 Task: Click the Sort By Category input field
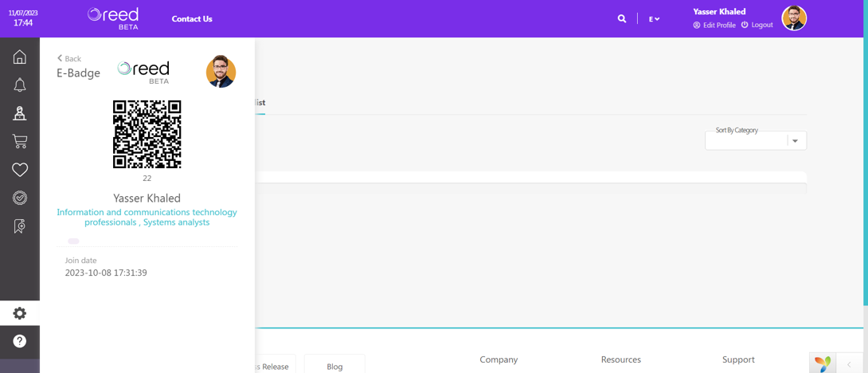pyautogui.click(x=756, y=140)
